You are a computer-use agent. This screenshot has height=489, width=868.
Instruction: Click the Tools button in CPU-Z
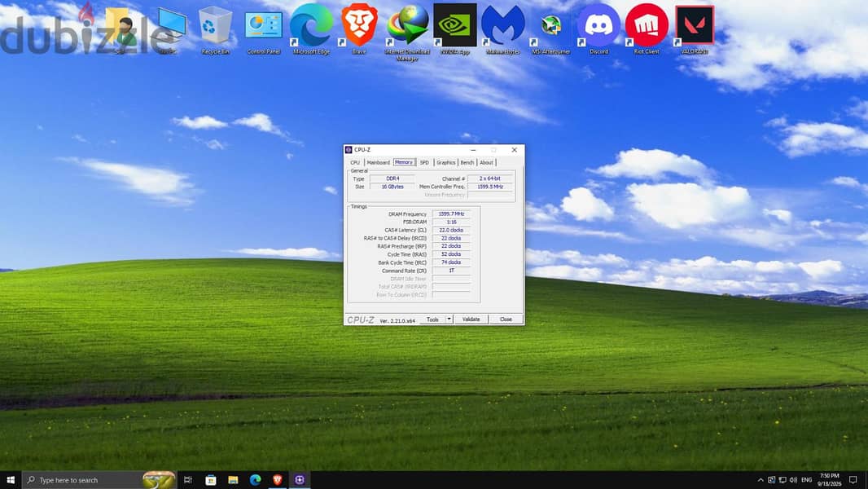(x=432, y=319)
